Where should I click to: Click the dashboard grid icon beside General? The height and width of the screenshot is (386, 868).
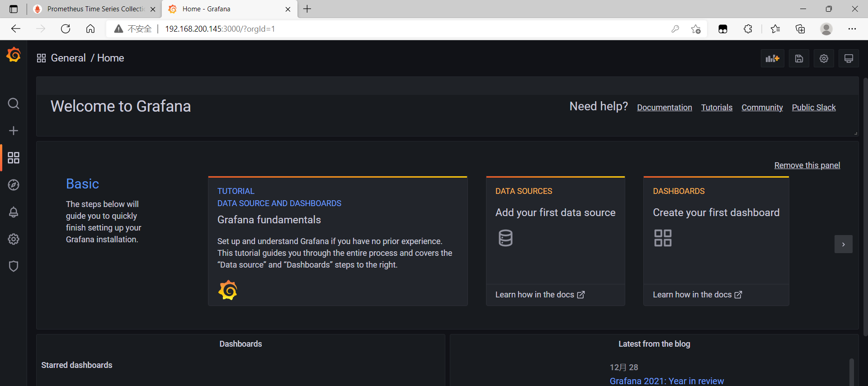pos(41,58)
